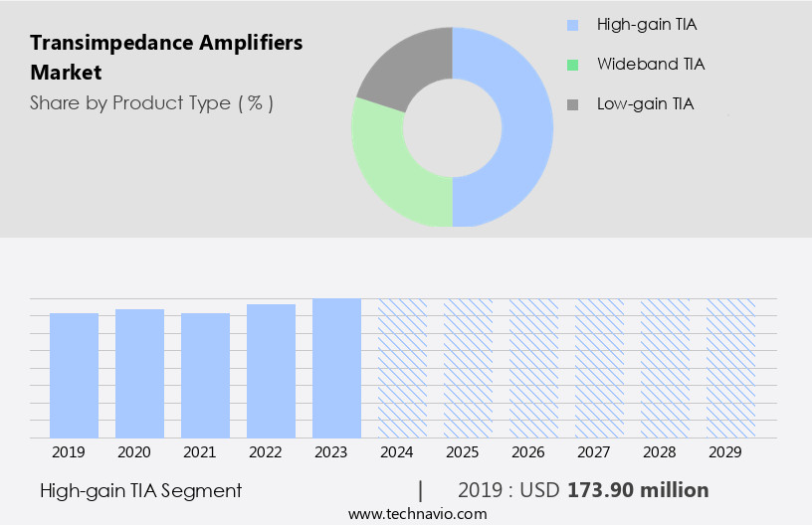This screenshot has height=525, width=812.
Task: Select the Low-gain TIA legend label
Action: pos(644,103)
